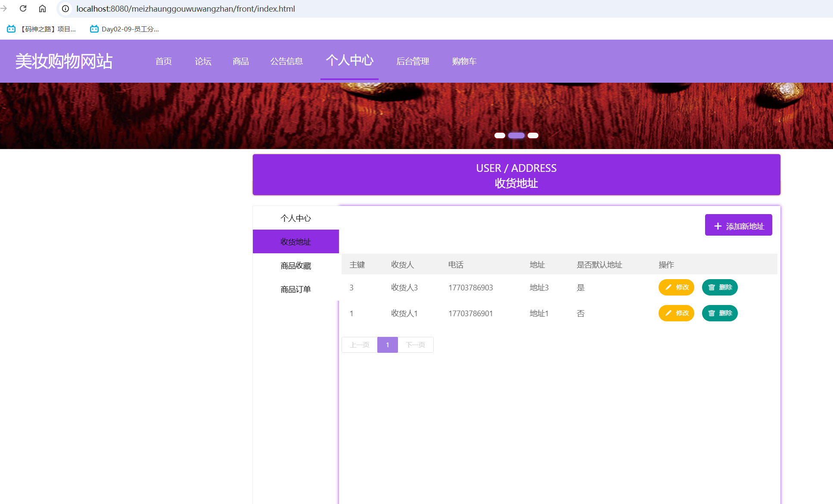Image resolution: width=833 pixels, height=504 pixels.
Task: Click 删除 for recipient 收货人3
Action: [x=720, y=287]
